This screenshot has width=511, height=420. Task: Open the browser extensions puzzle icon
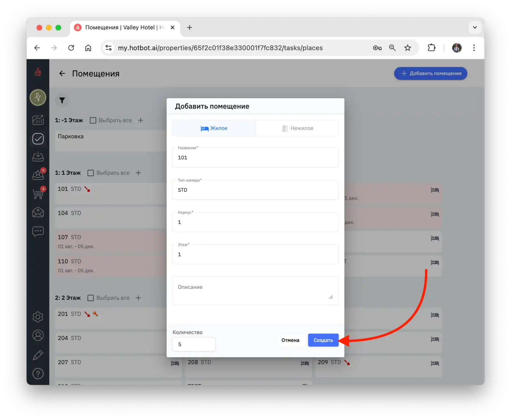coord(432,48)
